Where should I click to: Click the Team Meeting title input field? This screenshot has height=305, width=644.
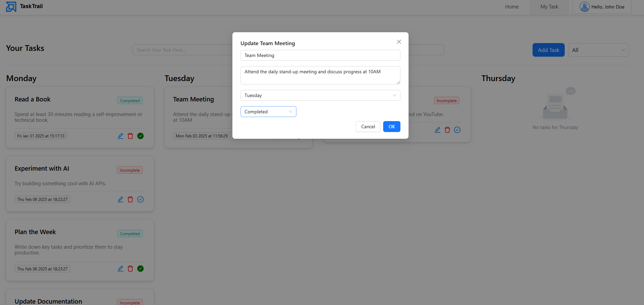click(320, 55)
